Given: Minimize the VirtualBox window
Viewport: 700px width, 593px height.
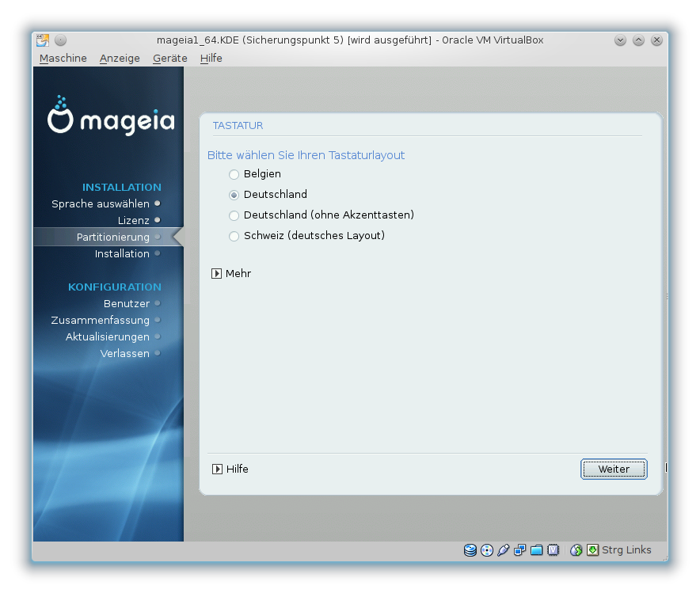Looking at the screenshot, I should pos(620,40).
